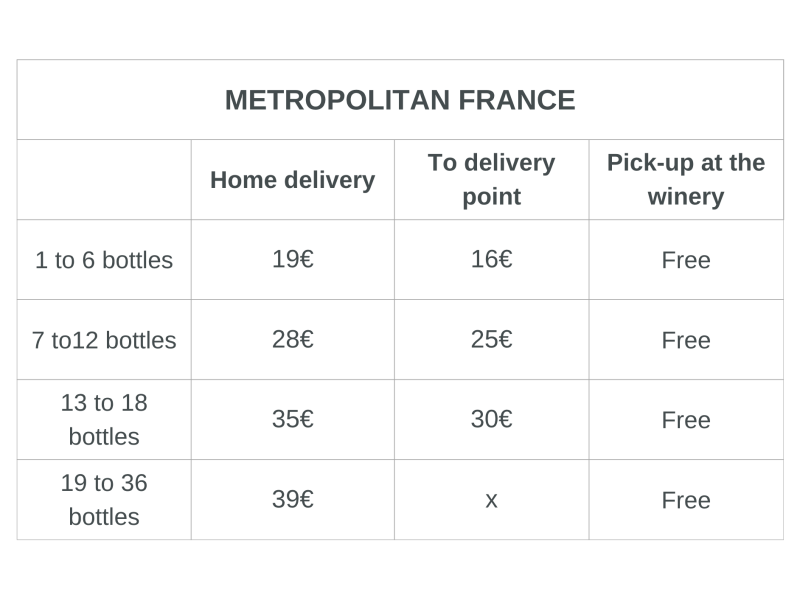Click Free in the 19 to 36 row
The image size is (800, 600).
coord(686,501)
